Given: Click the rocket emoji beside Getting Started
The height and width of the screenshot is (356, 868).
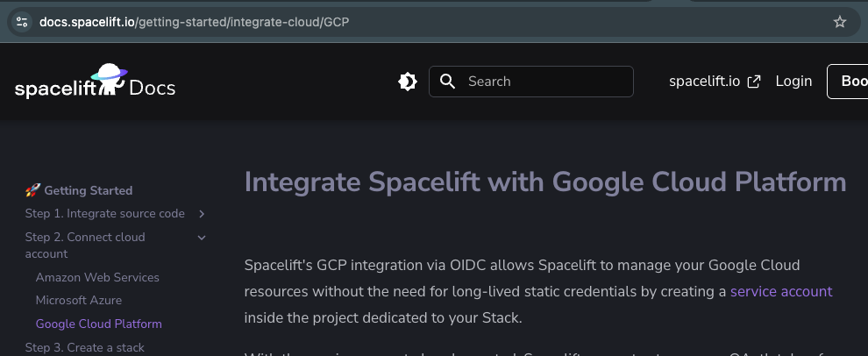Looking at the screenshot, I should [x=32, y=190].
